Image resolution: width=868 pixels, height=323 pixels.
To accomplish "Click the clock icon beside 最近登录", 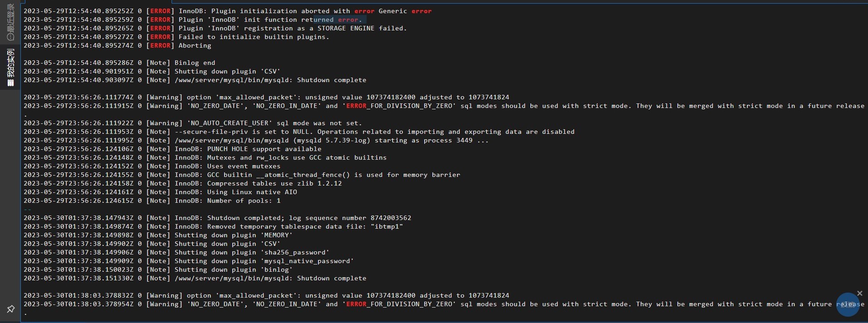I will coord(10,37).
